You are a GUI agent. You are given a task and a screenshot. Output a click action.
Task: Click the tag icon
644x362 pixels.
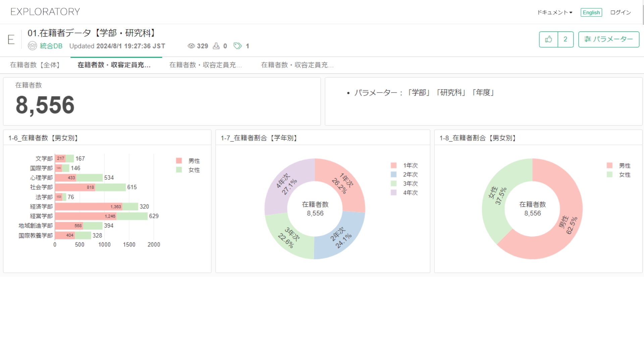click(237, 46)
